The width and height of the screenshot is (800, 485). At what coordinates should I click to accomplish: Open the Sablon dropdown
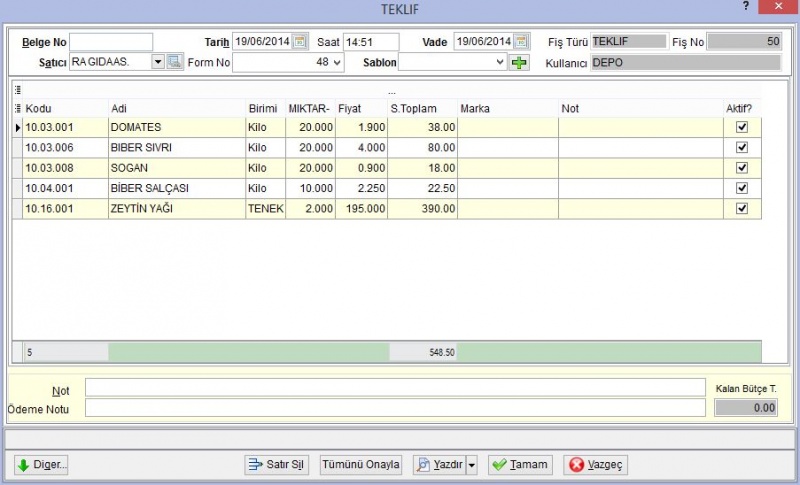click(501, 62)
